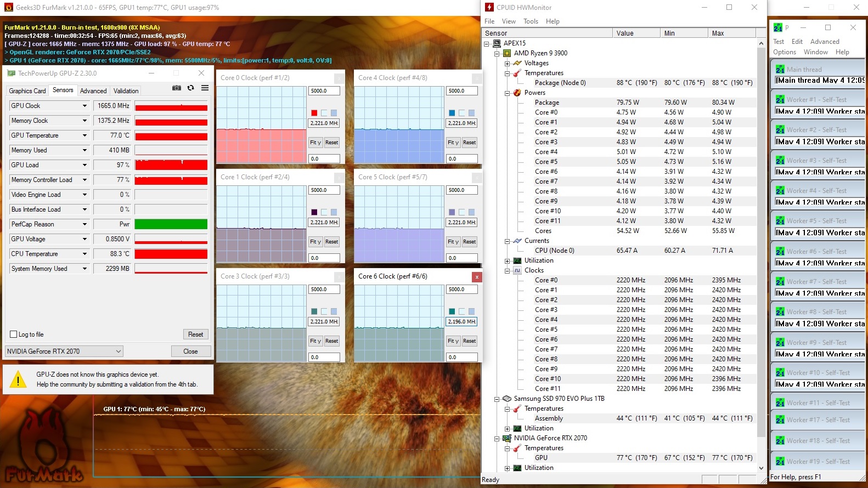The height and width of the screenshot is (488, 868).
Task: Click the yellow warning icon in GPU-Z notice
Action: click(18, 379)
